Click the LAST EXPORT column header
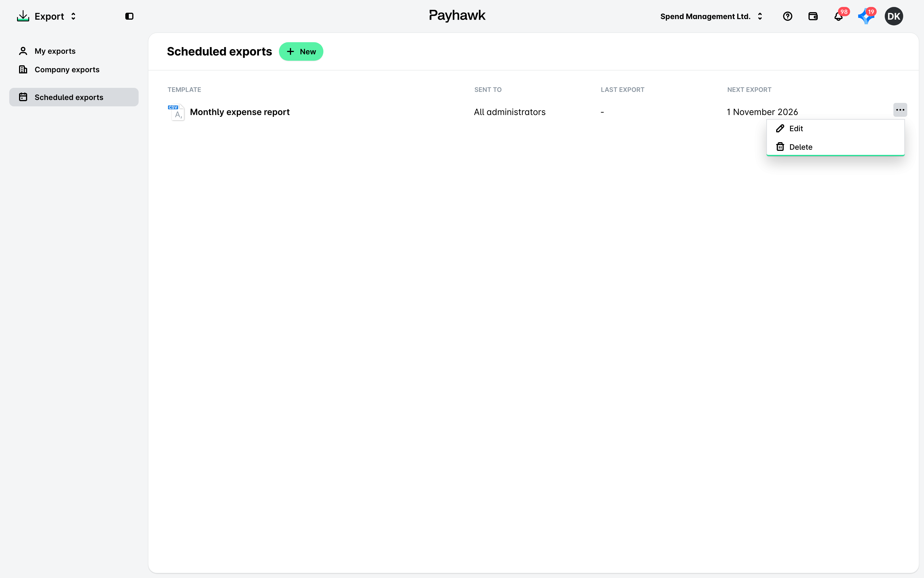The width and height of the screenshot is (924, 578). coord(622,90)
